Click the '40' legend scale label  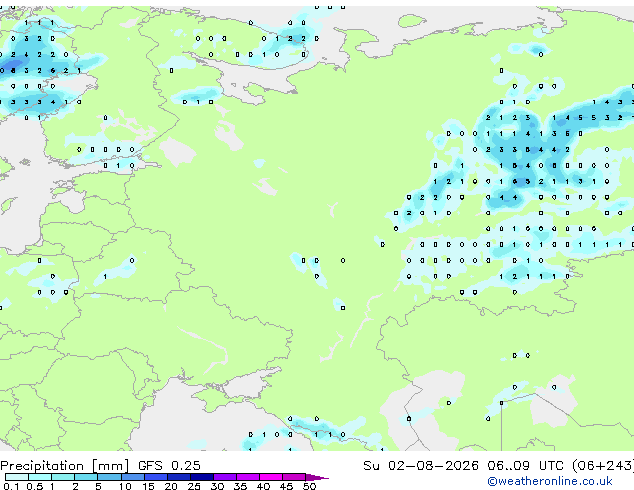point(263,486)
